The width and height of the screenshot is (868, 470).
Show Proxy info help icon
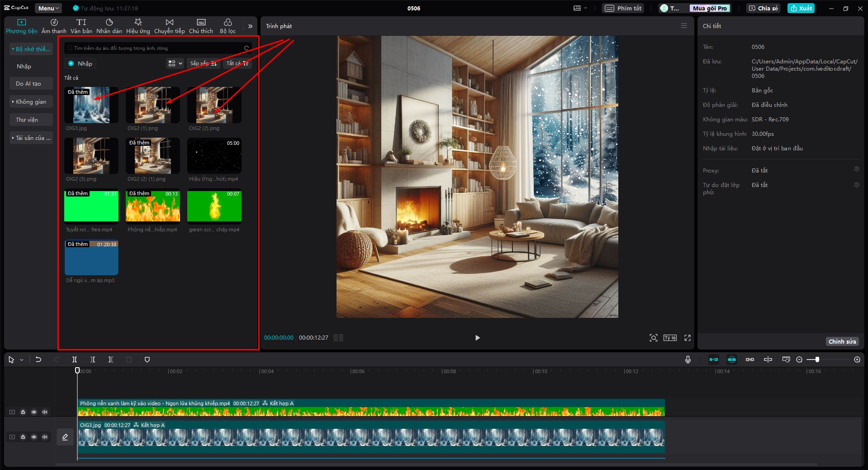point(856,169)
